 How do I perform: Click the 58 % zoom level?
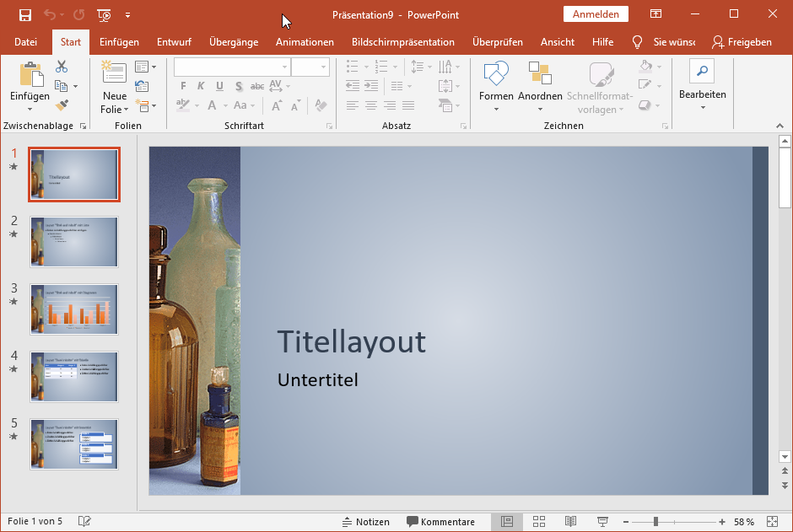[x=744, y=522]
